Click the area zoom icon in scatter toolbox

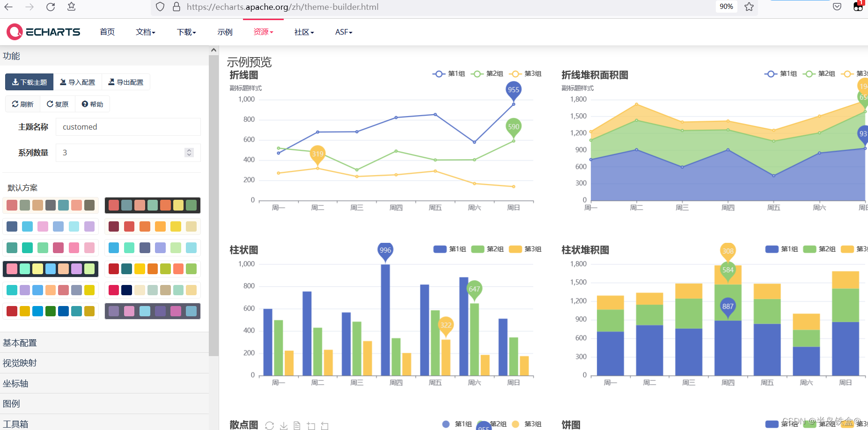point(311,425)
